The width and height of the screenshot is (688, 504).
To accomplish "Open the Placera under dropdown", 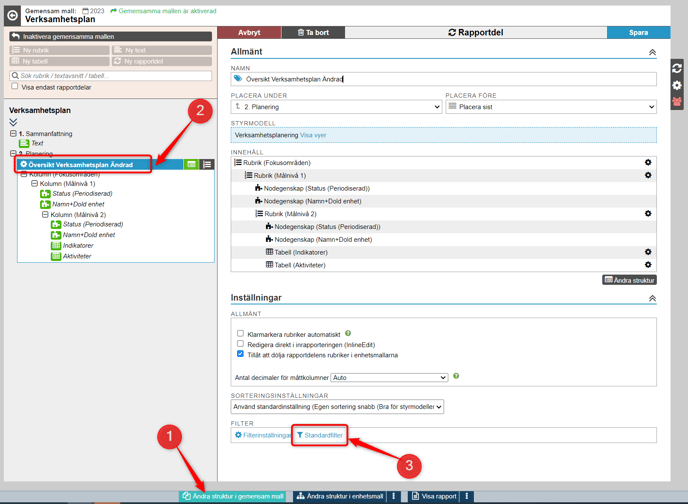I will (x=336, y=107).
